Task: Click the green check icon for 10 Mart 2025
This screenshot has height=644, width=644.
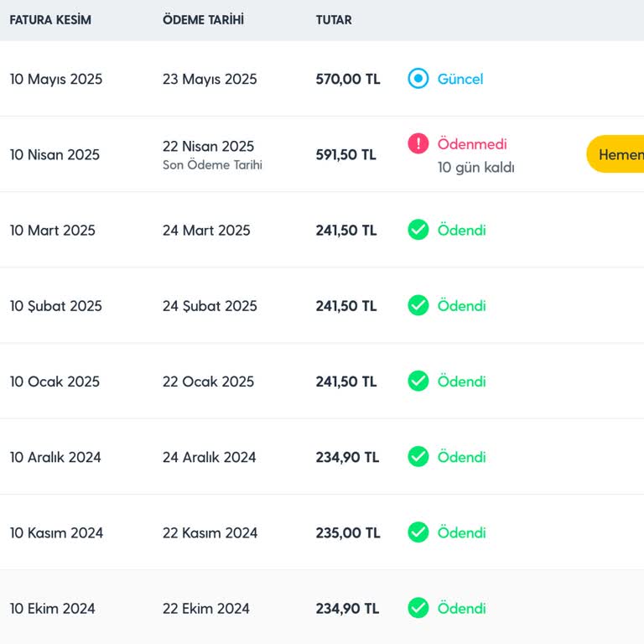Action: pos(418,230)
